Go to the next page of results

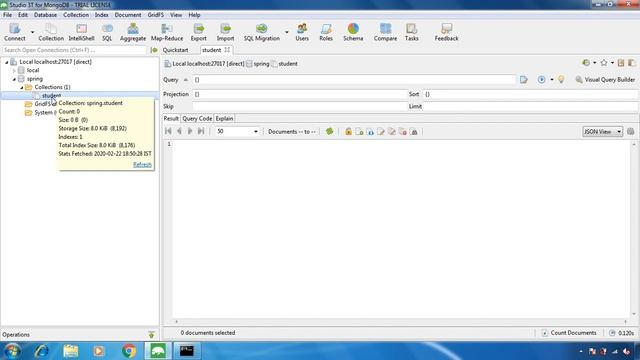190,131
